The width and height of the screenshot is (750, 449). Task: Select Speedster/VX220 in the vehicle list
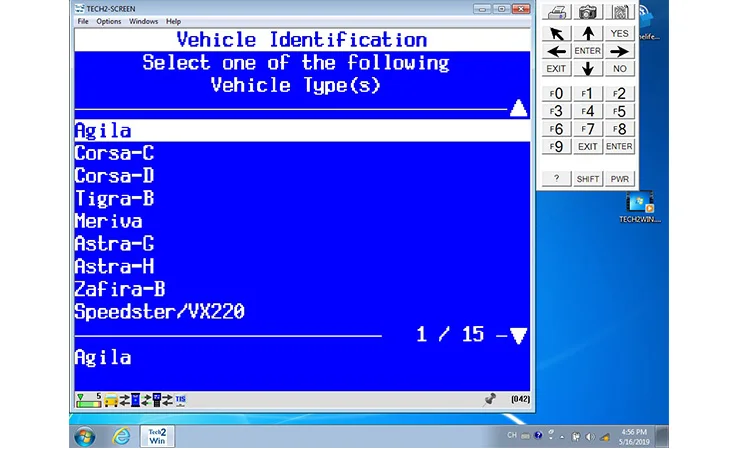pos(302,312)
